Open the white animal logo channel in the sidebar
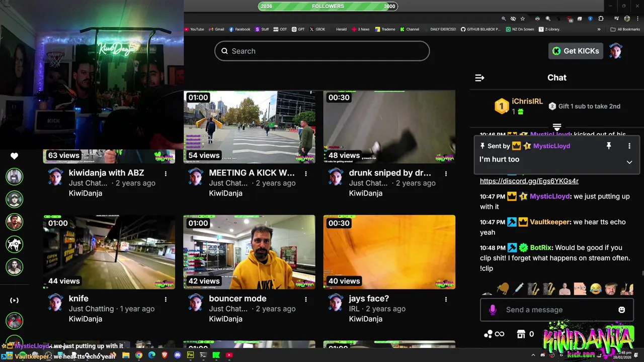The height and width of the screenshot is (362, 644). (x=14, y=244)
